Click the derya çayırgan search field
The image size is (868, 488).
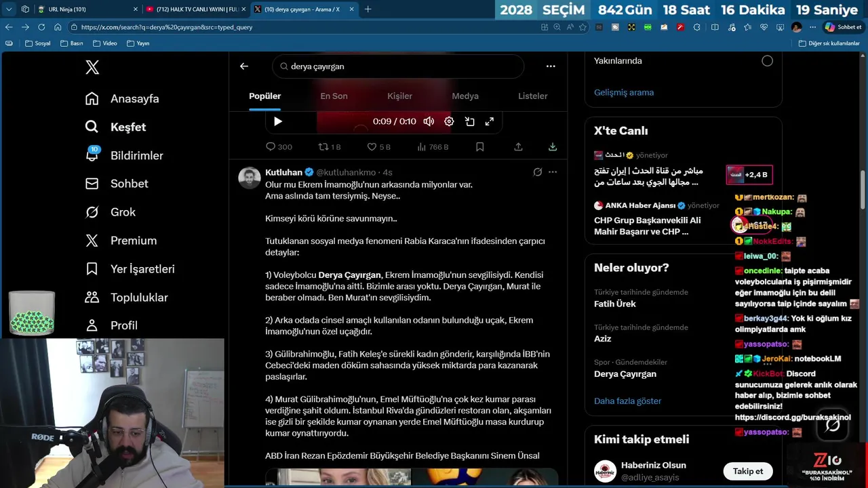(398, 66)
